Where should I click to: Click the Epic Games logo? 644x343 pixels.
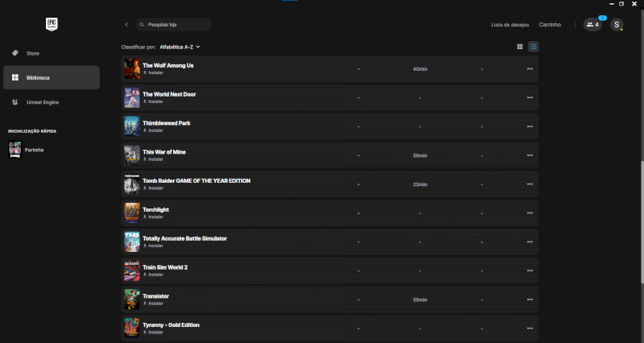(x=51, y=25)
